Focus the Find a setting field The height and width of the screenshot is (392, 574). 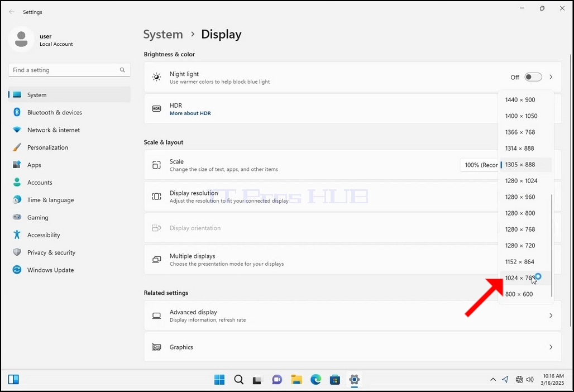click(x=69, y=70)
